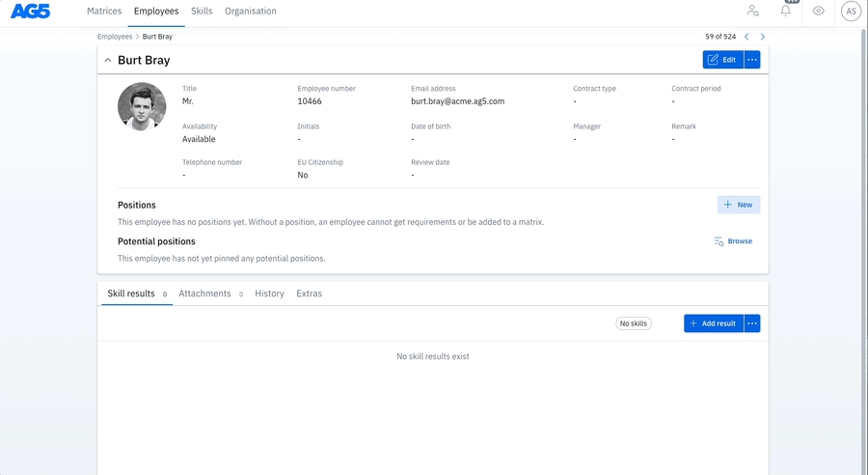Viewport: 868px width, 475px height.
Task: Add a New position
Action: coord(739,205)
